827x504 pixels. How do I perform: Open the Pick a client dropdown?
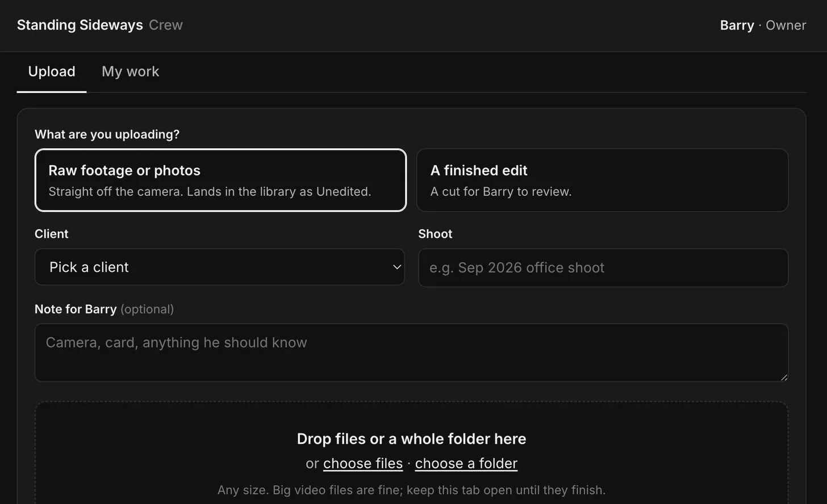(220, 267)
